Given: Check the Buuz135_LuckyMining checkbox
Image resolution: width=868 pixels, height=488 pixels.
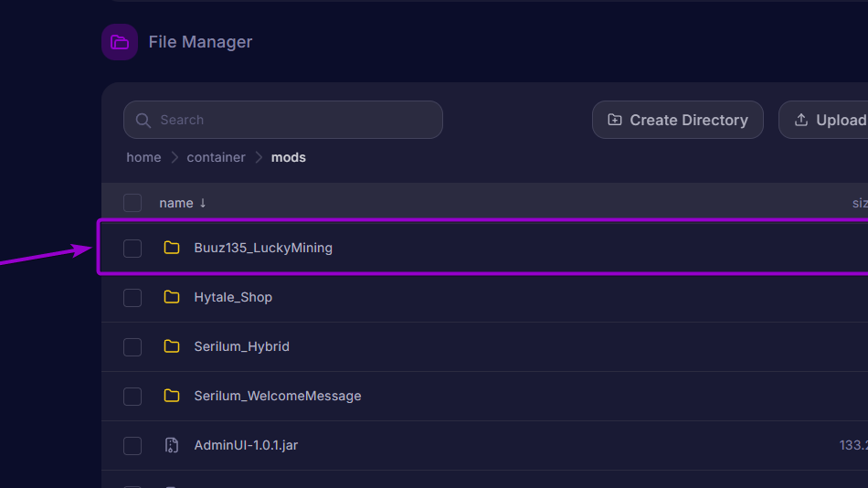Looking at the screenshot, I should tap(132, 249).
